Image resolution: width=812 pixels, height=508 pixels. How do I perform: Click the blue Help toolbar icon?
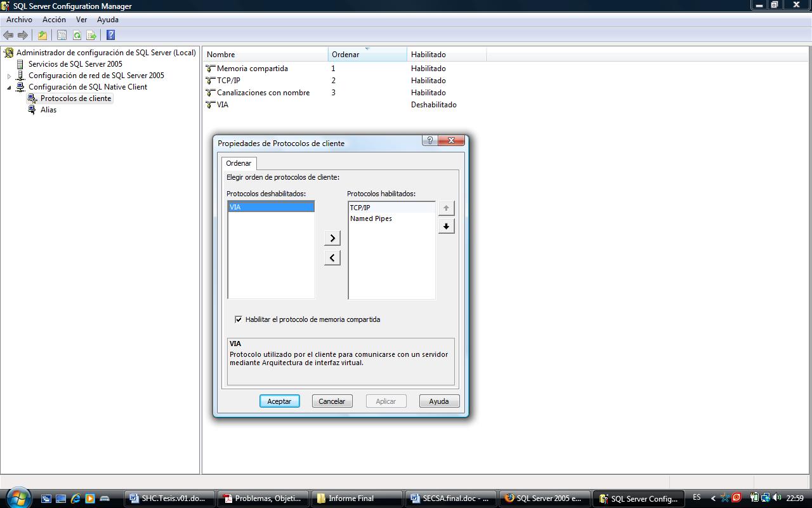(x=110, y=36)
